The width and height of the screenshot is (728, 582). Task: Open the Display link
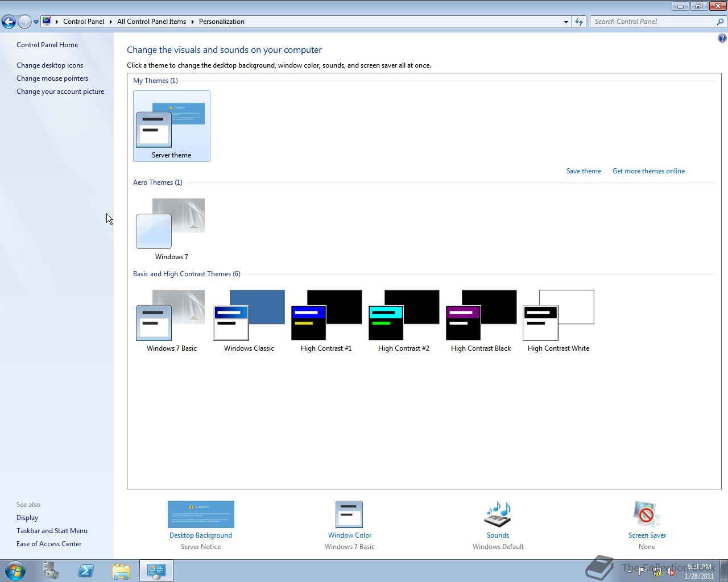pos(27,518)
